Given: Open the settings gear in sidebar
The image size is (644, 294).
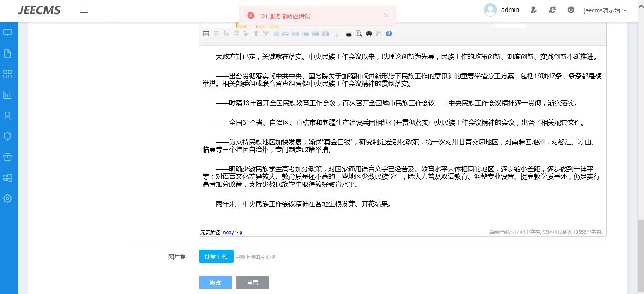Looking at the screenshot, I should tap(7, 199).
